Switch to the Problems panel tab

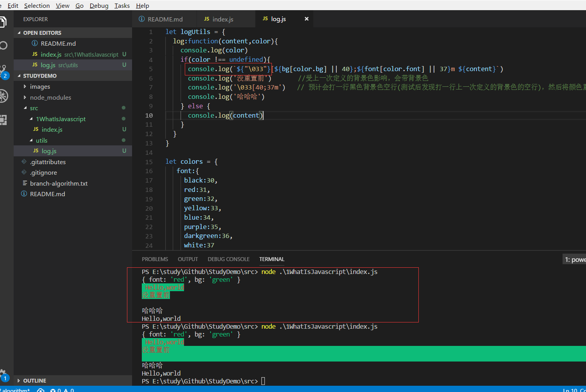coord(155,259)
